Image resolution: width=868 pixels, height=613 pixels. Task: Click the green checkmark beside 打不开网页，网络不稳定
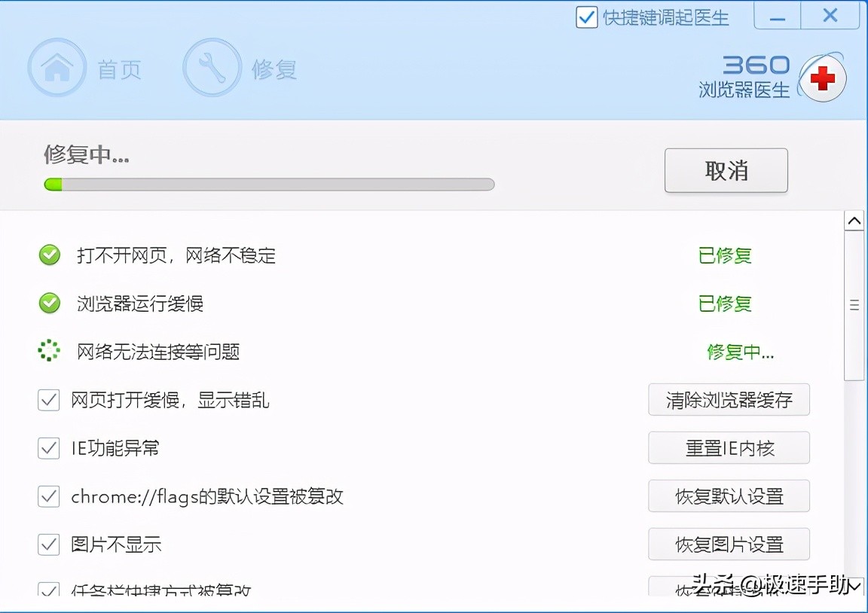tap(49, 255)
